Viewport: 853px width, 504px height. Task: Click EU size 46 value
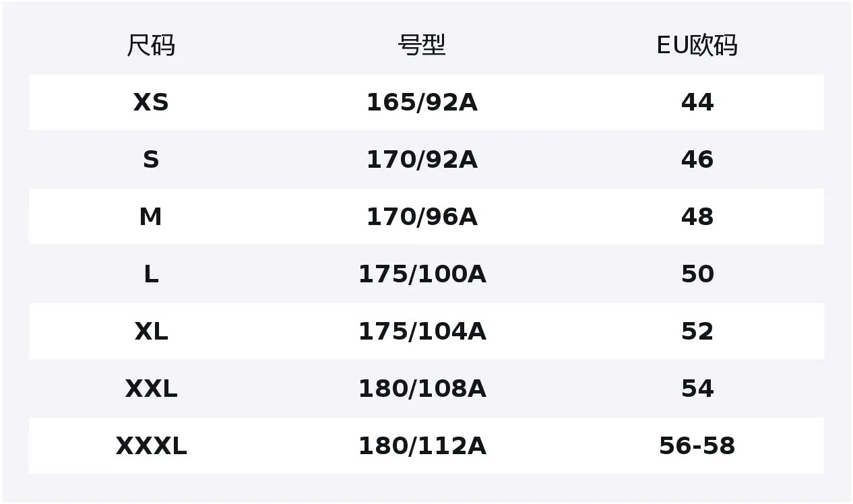pos(697,160)
